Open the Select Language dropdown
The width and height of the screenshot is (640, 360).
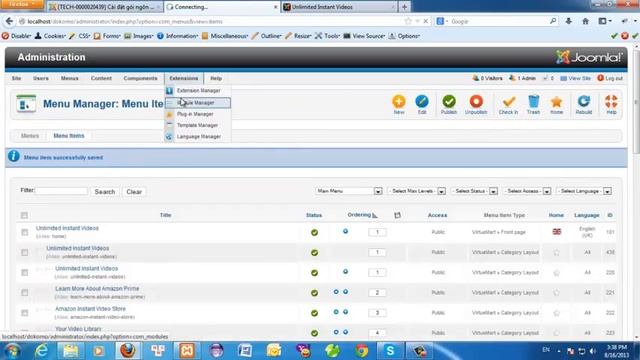tap(584, 191)
